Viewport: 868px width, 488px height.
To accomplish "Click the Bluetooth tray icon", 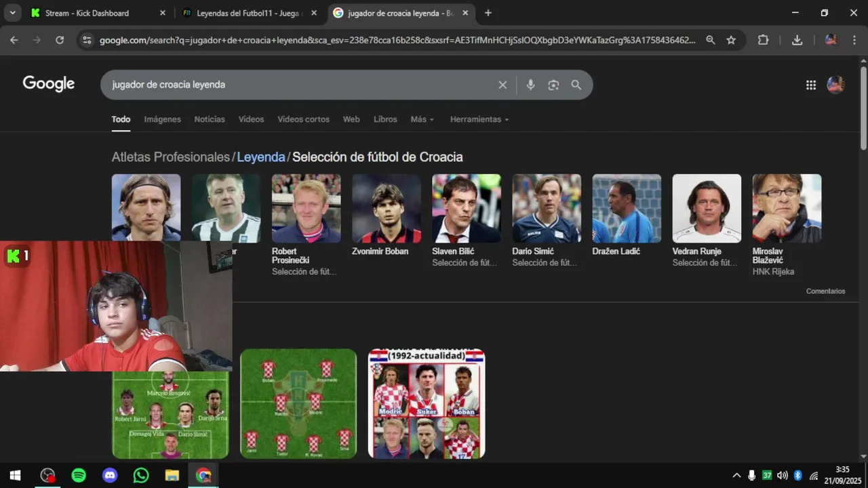I will (798, 476).
